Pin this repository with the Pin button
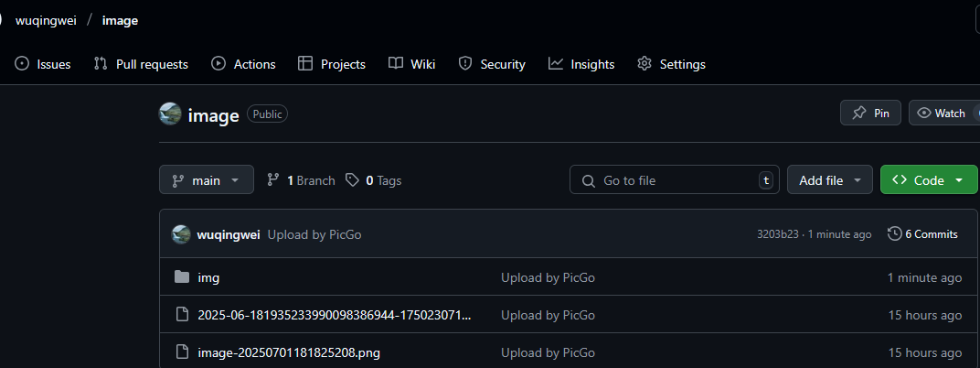Screen dimensions: 980x368 tap(870, 113)
